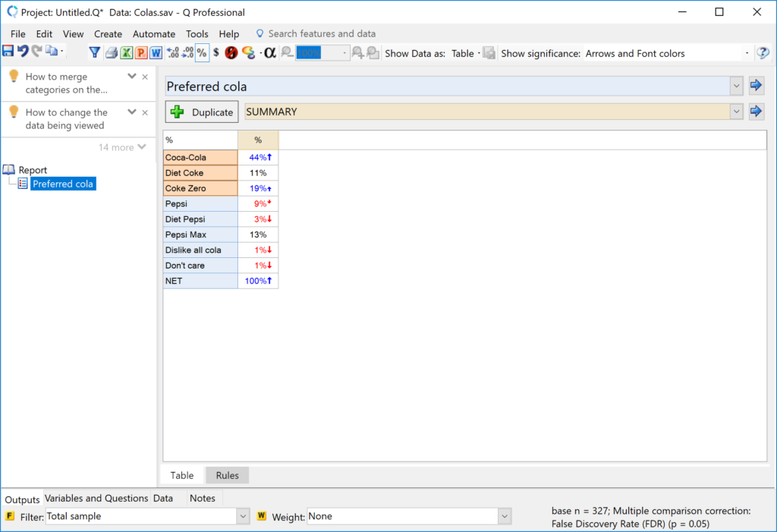Click the Copy icon in the toolbar
The height and width of the screenshot is (532, 777).
point(52,52)
